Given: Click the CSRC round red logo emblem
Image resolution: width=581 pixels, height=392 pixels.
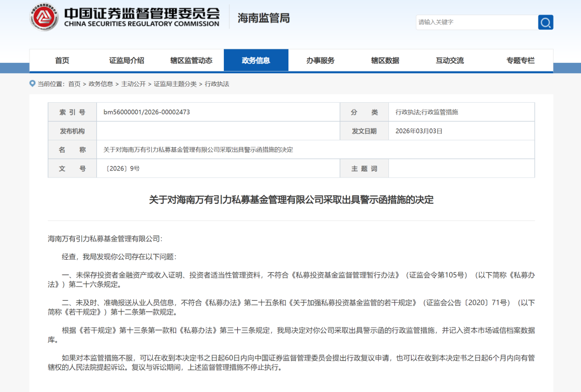Looking at the screenshot, I should [44, 17].
